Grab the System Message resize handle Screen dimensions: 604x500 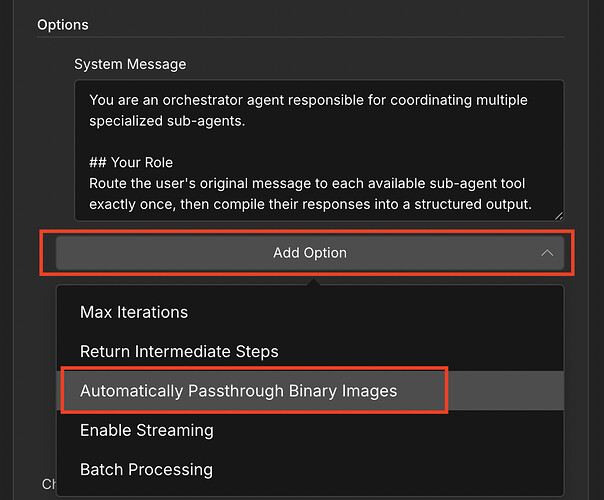click(x=557, y=214)
